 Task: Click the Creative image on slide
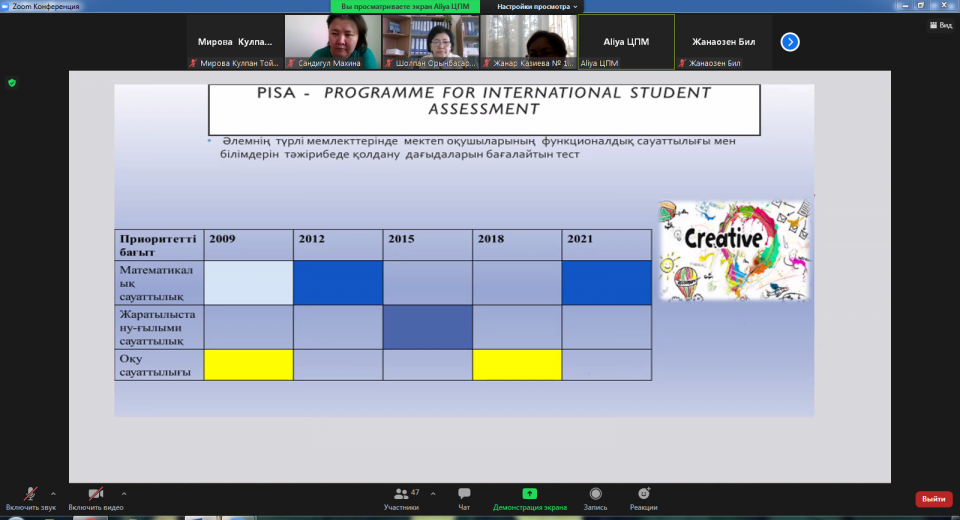734,251
